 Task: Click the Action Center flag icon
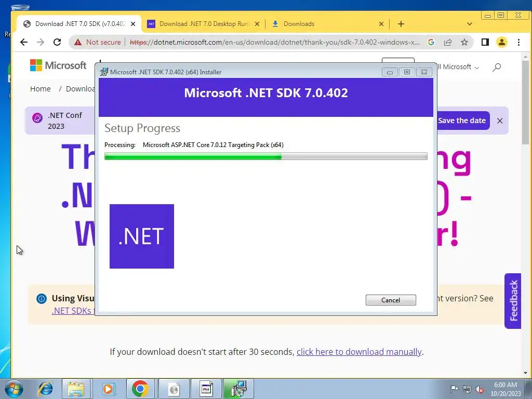[x=454, y=389]
